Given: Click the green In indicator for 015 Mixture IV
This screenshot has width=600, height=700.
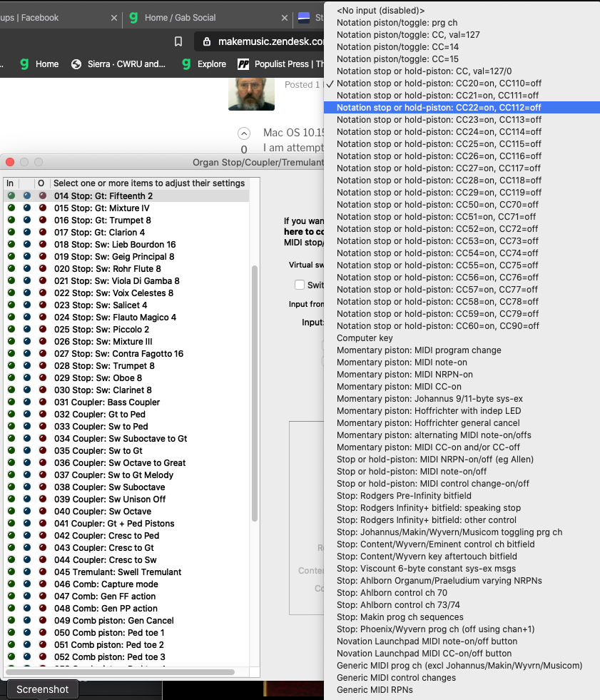Looking at the screenshot, I should coord(11,208).
